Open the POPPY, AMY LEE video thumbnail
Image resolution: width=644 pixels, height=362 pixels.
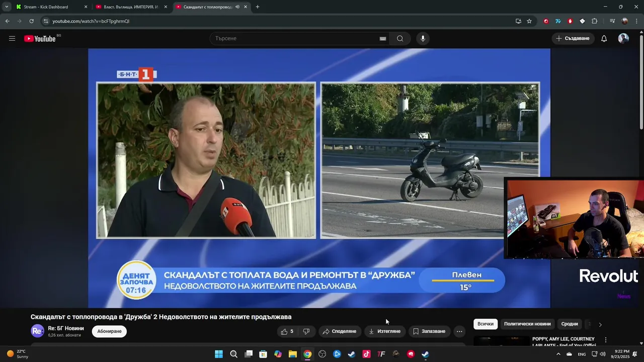click(x=501, y=341)
